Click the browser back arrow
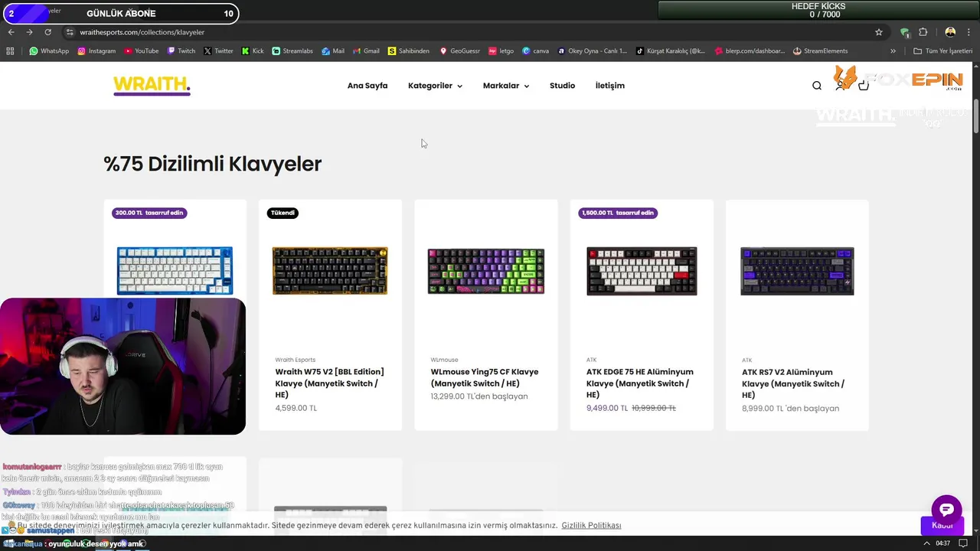The height and width of the screenshot is (551, 980). 11,32
